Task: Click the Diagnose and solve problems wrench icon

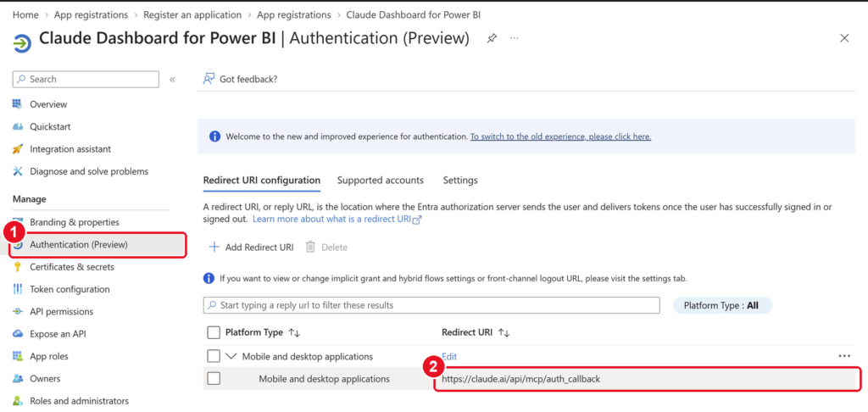Action: [x=18, y=171]
